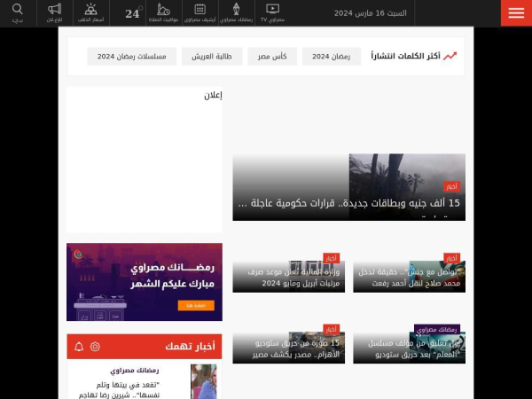
Task: Click purple رمضانك مصراوي tag on article
Action: pyautogui.click(x=437, y=329)
